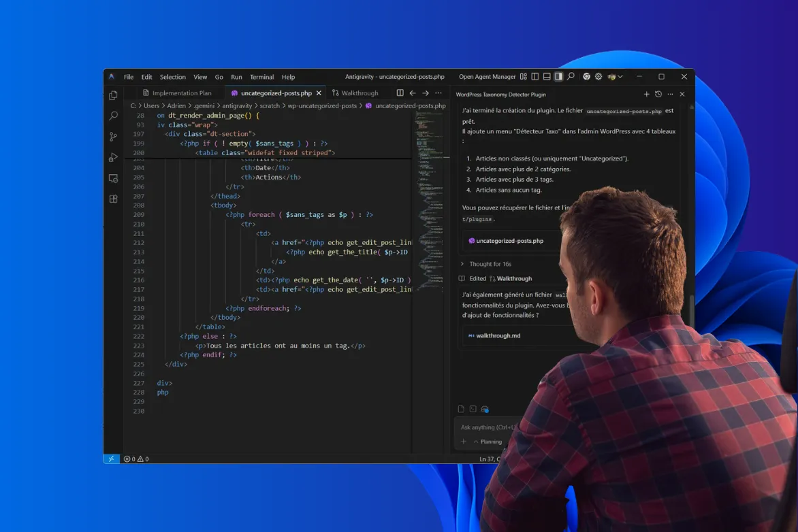This screenshot has width=798, height=532.
Task: Open conversation history in the chat panel
Action: coord(658,94)
